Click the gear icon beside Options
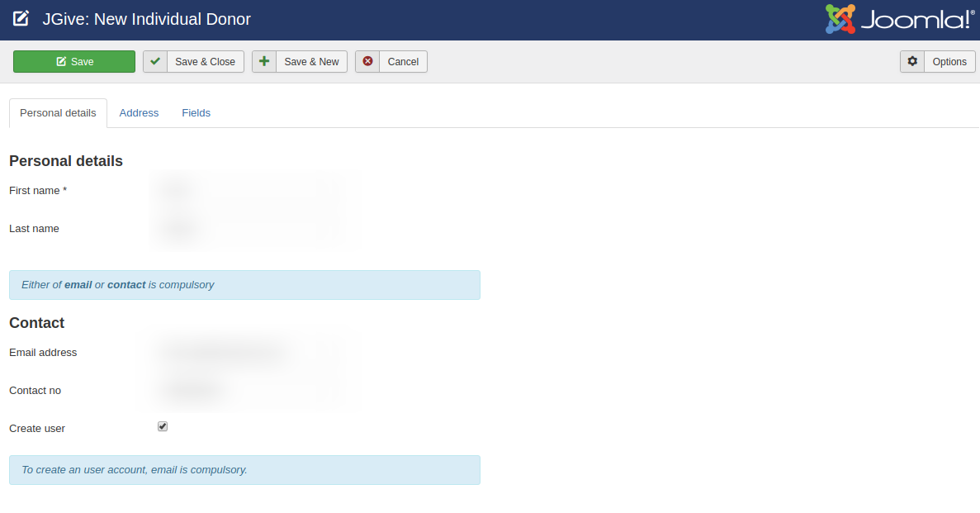 click(912, 62)
